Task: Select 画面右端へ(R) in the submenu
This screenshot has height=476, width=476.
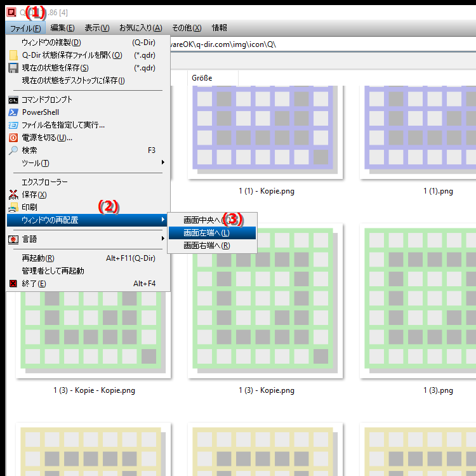Action: [x=212, y=245]
